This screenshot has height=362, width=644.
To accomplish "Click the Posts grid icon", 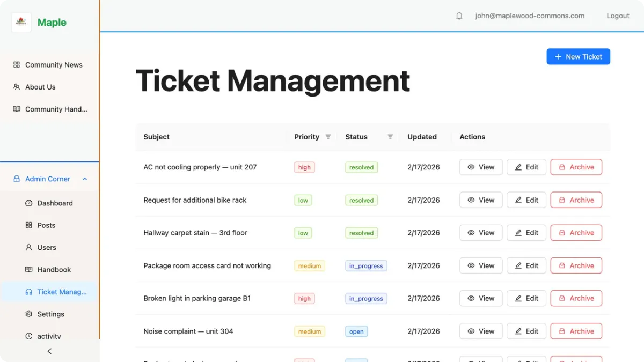I will click(x=28, y=225).
